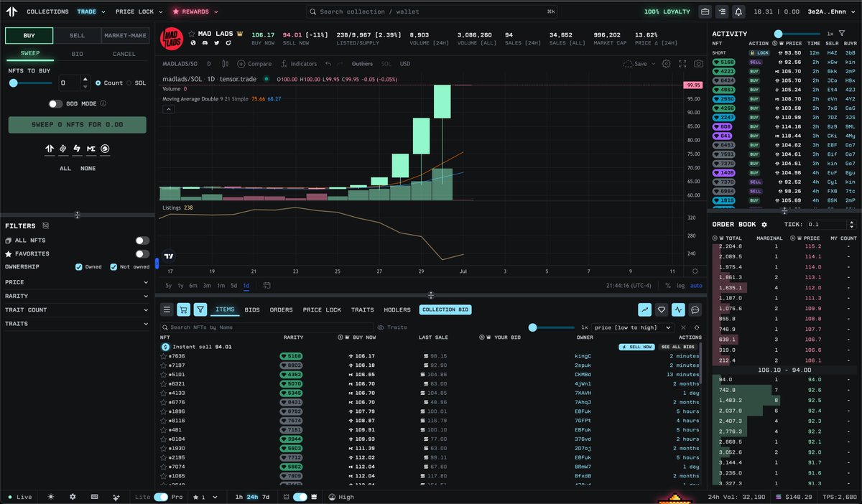
Task: Open the Save layout dropdown
Action: [639, 64]
